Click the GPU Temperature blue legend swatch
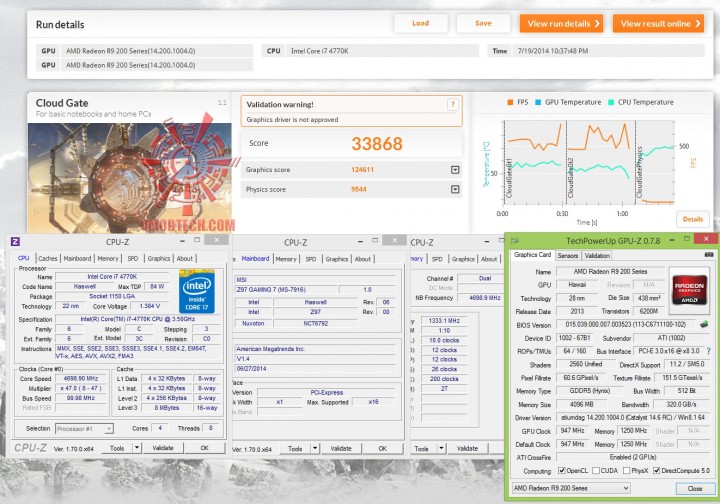 [538, 102]
